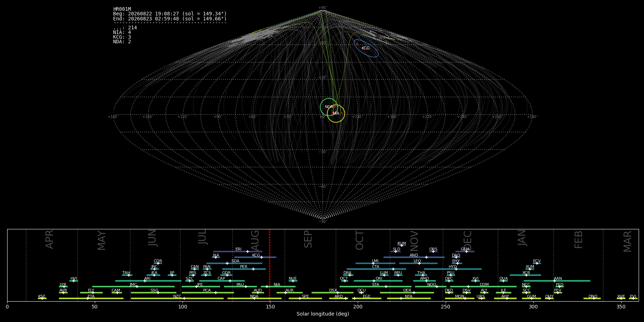The height and width of the screenshot is (322, 644).
Task: Click the 150 tick on solar longitude axis
Action: point(270,307)
